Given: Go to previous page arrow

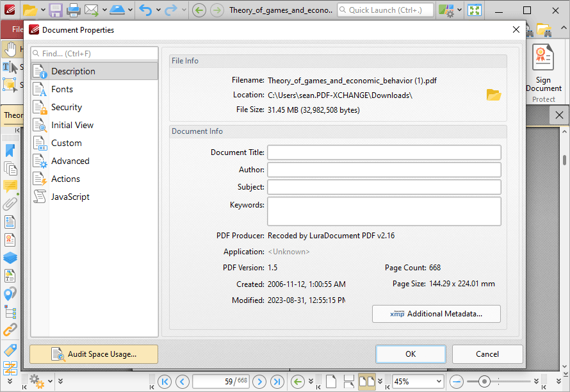Looking at the screenshot, I should pyautogui.click(x=182, y=382).
